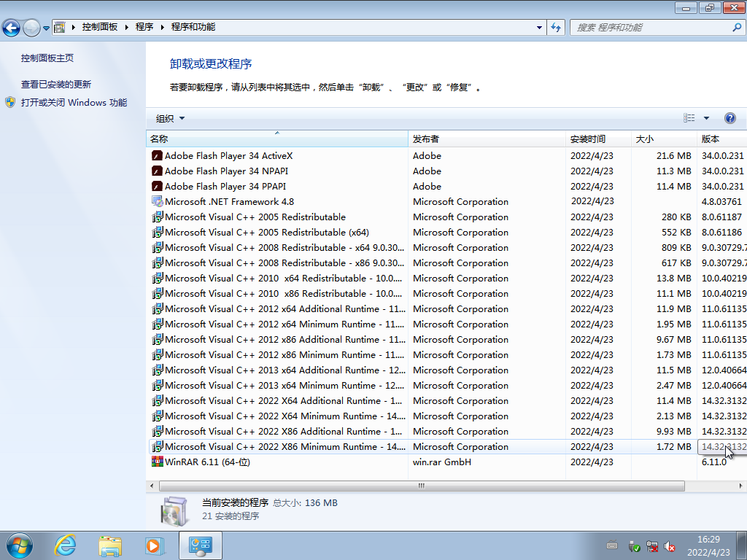Image resolution: width=747 pixels, height=560 pixels.
Task: Select 程序和功能 in the breadcrumb
Action: click(x=193, y=27)
